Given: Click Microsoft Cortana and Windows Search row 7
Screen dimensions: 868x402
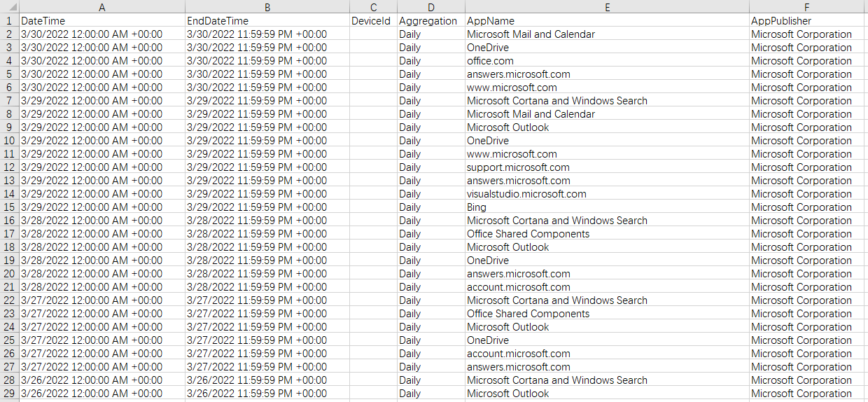Looking at the screenshot, I should coord(607,101).
